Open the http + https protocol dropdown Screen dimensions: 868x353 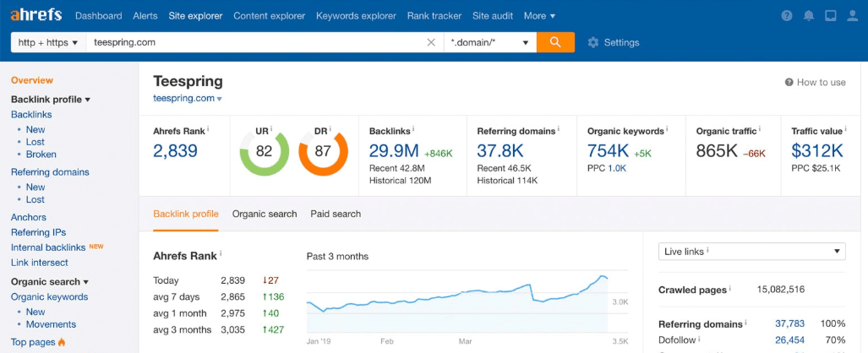click(x=48, y=42)
